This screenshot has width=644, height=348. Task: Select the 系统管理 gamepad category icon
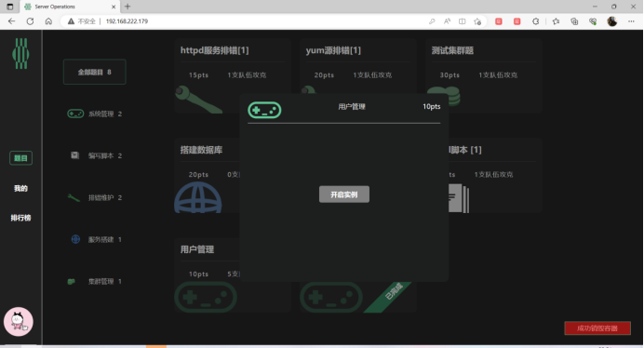coord(75,114)
